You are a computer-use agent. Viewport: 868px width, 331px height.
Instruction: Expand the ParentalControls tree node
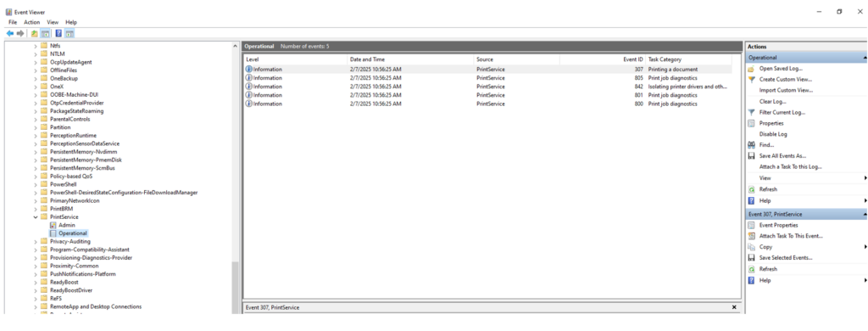pos(36,119)
